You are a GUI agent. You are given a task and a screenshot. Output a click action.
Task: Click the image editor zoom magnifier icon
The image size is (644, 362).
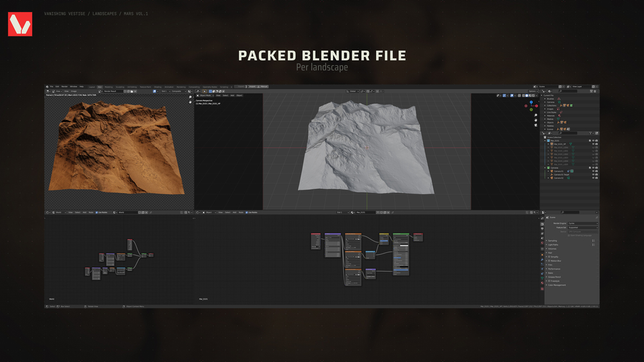[190, 97]
